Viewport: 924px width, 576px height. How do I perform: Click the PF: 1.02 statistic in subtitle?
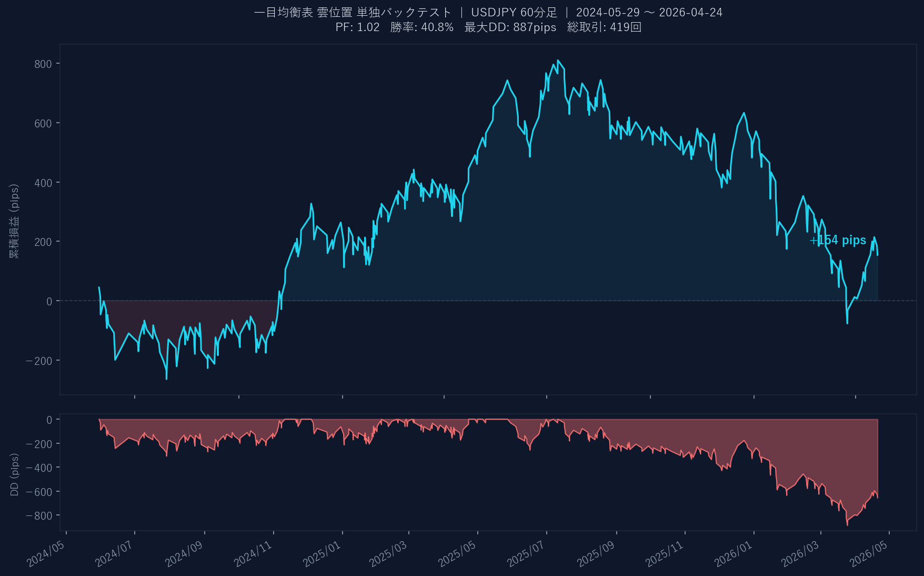point(357,27)
